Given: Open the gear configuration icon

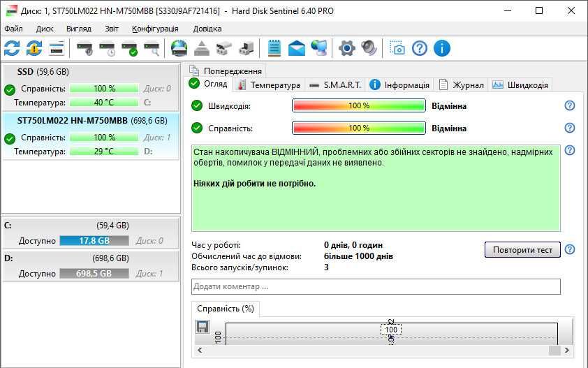Looking at the screenshot, I should point(347,48).
